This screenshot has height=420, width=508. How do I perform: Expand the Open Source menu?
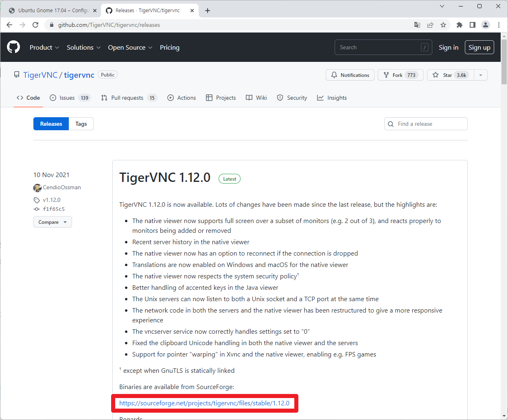click(130, 47)
